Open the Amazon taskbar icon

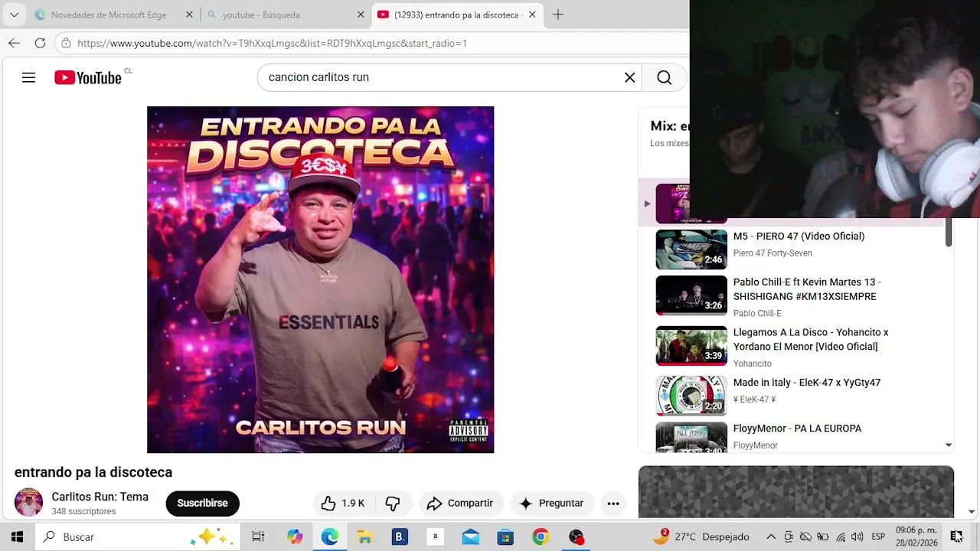435,537
